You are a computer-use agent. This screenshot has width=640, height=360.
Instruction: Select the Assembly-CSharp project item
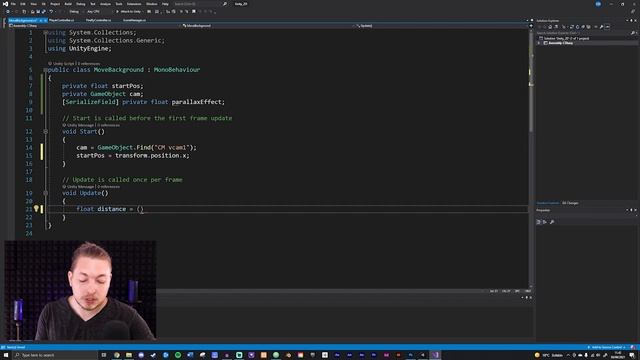(x=560, y=43)
